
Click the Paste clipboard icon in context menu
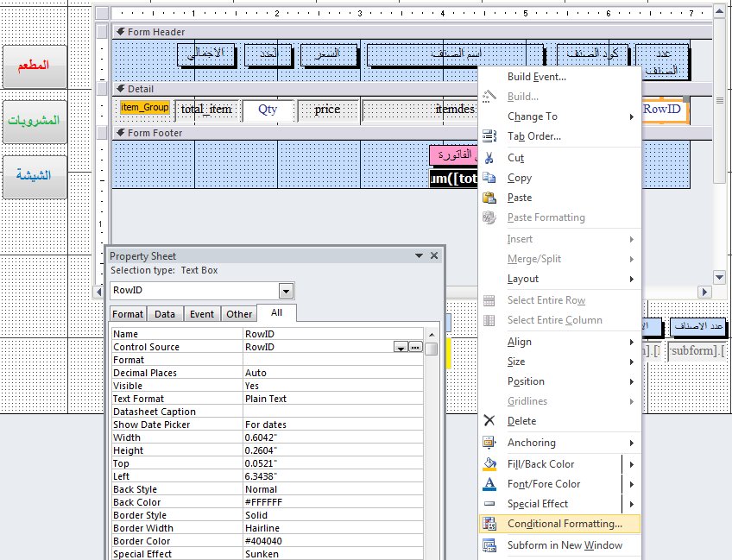click(489, 198)
